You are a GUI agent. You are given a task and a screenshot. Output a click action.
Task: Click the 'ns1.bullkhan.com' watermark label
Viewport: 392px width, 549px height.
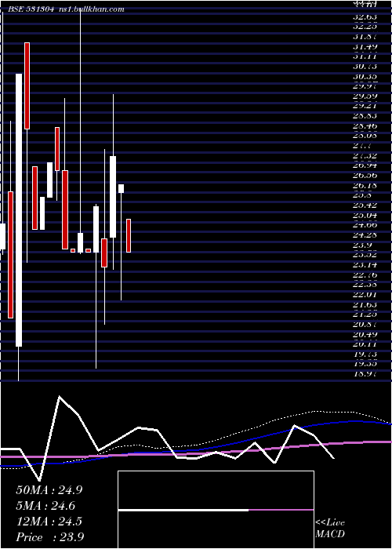[x=92, y=9]
